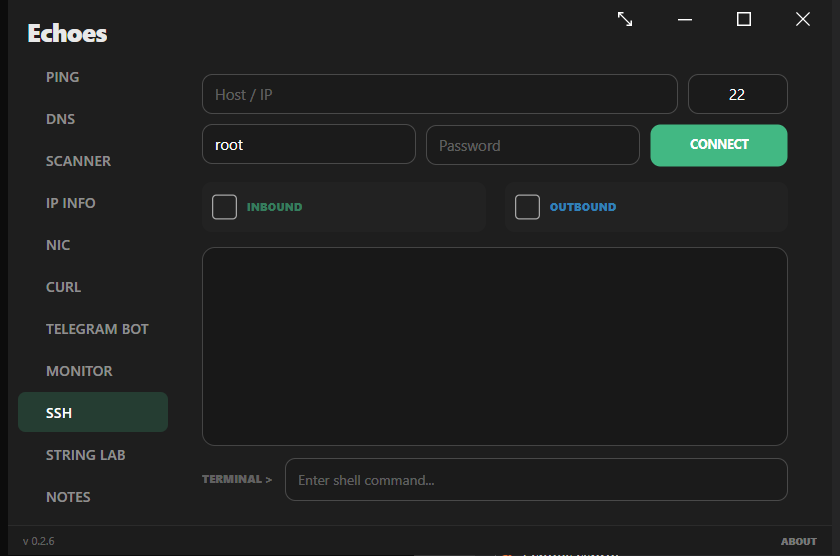Click the green CONNECT button
840x556 pixels.
click(719, 145)
